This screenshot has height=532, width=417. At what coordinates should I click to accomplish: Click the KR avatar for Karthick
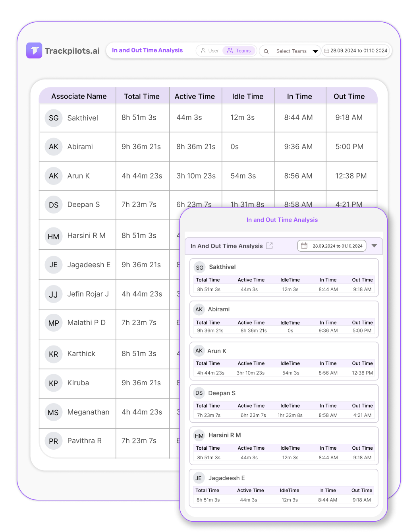[x=54, y=354]
